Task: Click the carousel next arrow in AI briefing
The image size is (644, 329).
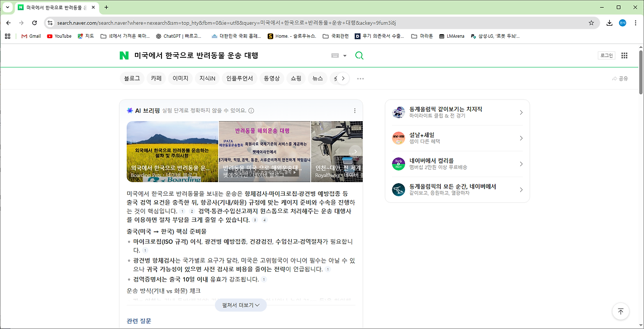Action: [x=355, y=151]
